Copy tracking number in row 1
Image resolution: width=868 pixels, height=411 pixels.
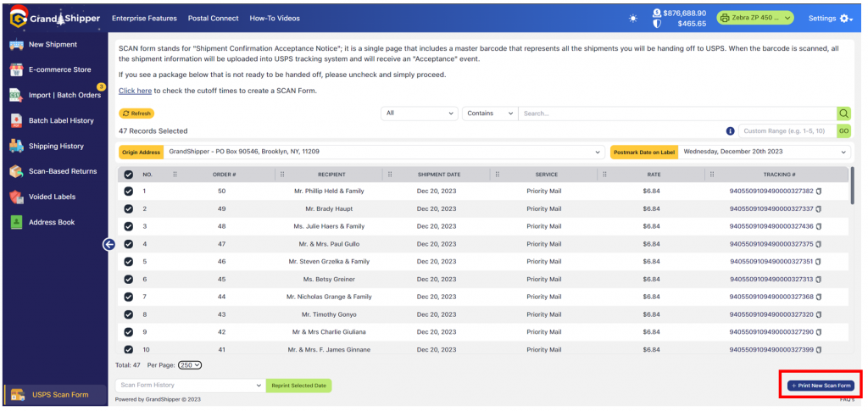[819, 192]
